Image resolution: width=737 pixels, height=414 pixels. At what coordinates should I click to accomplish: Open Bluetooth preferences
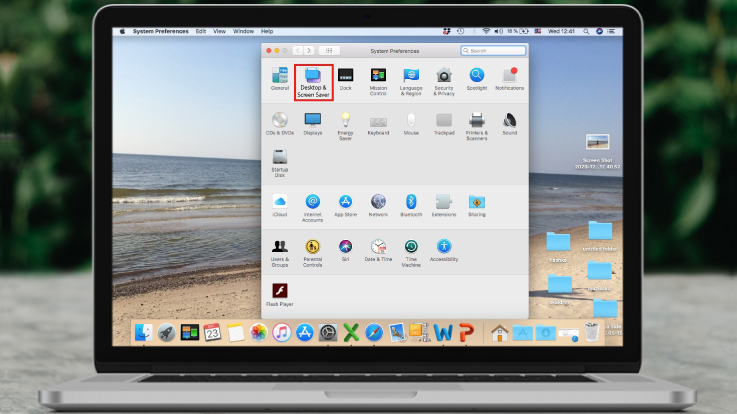tap(411, 204)
